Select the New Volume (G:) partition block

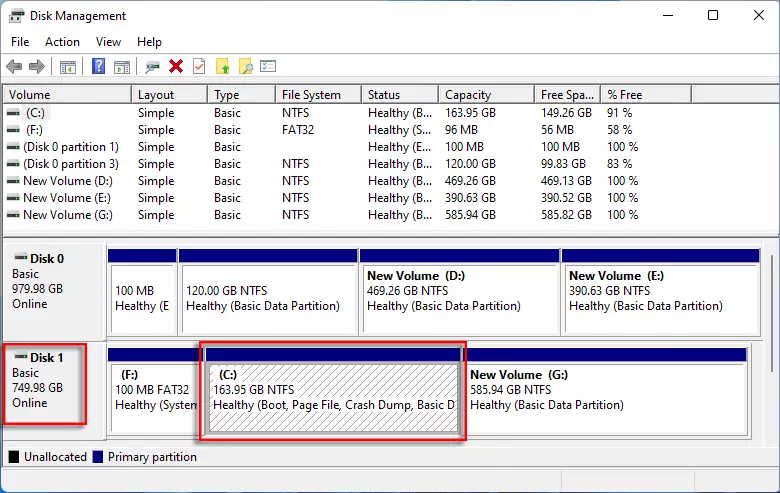[x=606, y=397]
